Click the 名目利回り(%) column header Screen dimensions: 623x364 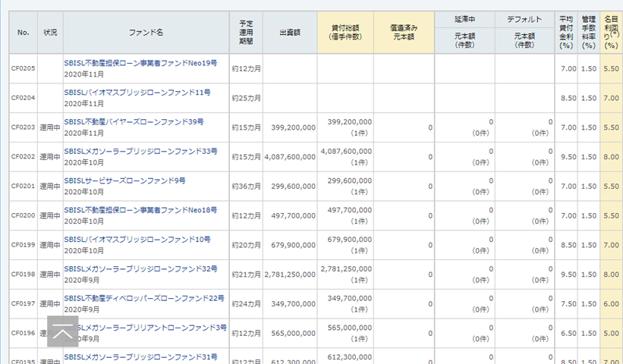(x=612, y=33)
